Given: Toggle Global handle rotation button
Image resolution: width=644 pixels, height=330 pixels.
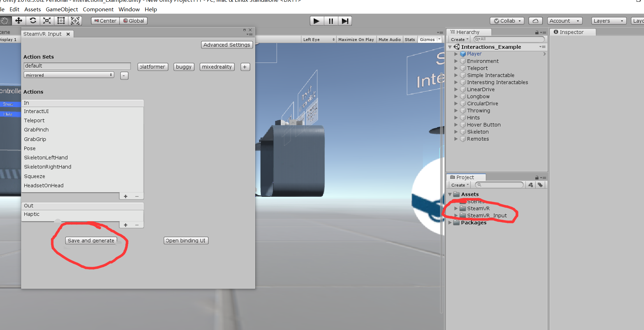Looking at the screenshot, I should pos(133,21).
